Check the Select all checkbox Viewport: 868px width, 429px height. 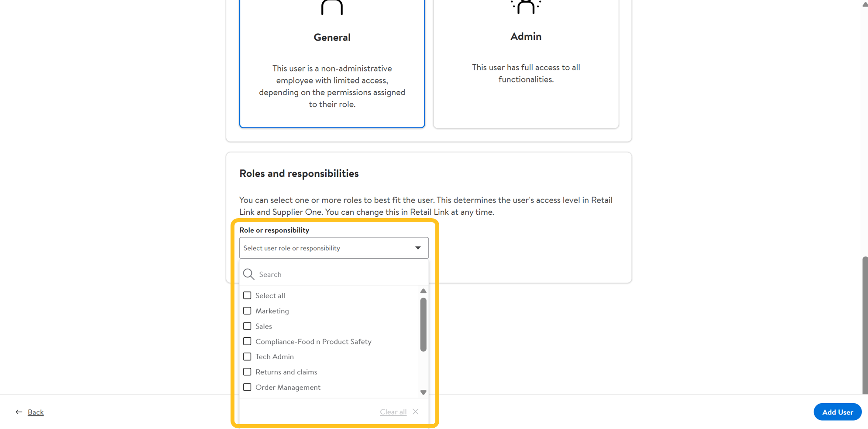pos(247,295)
